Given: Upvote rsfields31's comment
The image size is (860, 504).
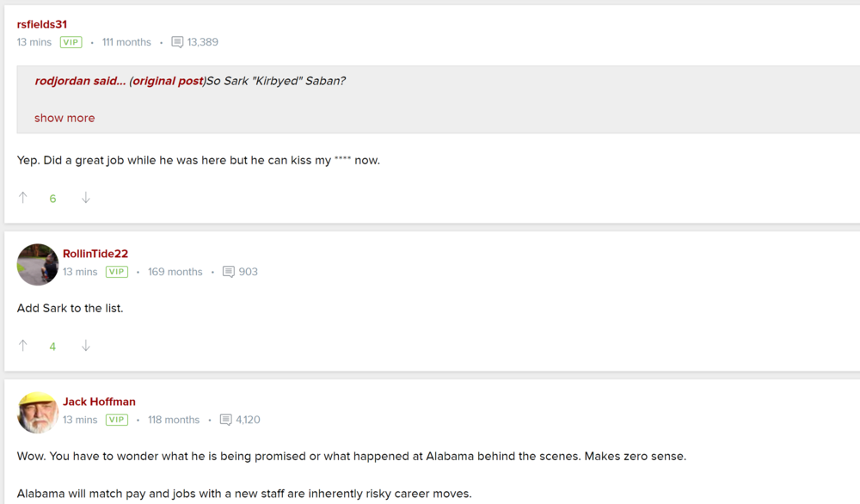Looking at the screenshot, I should 23,198.
